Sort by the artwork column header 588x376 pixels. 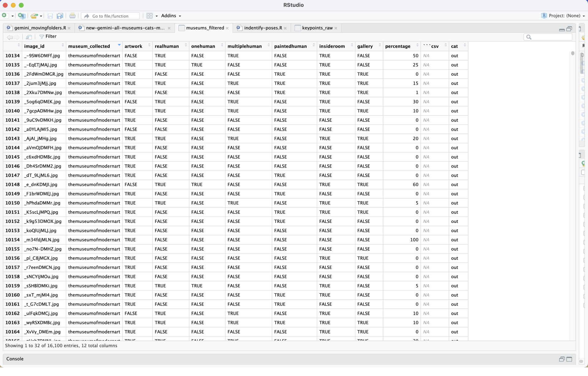point(137,46)
